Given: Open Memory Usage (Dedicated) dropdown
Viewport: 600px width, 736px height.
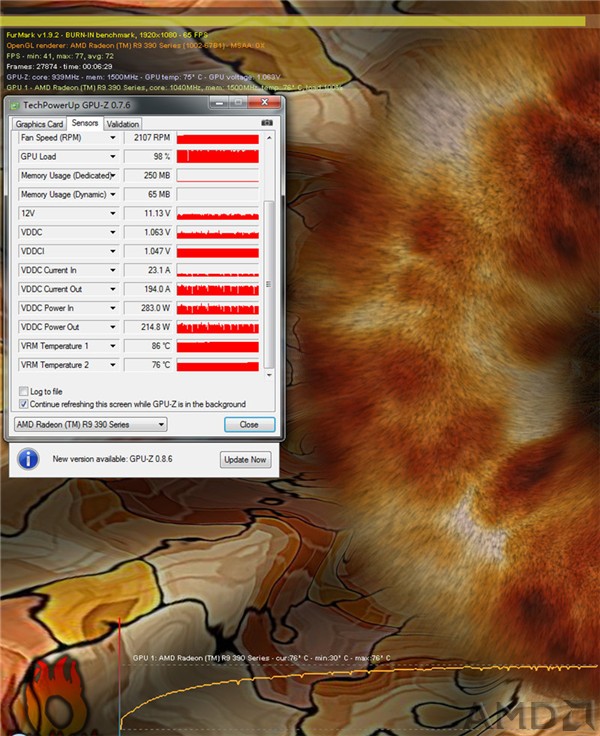Looking at the screenshot, I should tap(113, 176).
